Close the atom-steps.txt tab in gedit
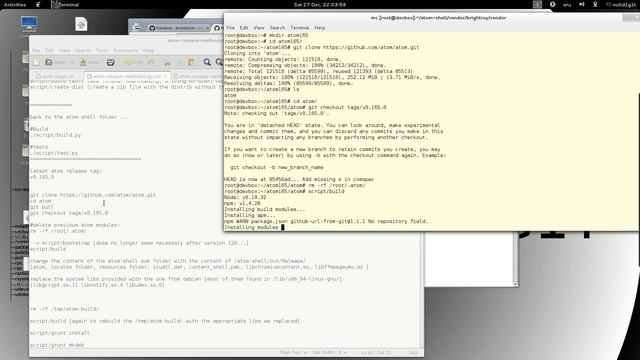Screen dimensions: 640x360 click(x=79, y=76)
